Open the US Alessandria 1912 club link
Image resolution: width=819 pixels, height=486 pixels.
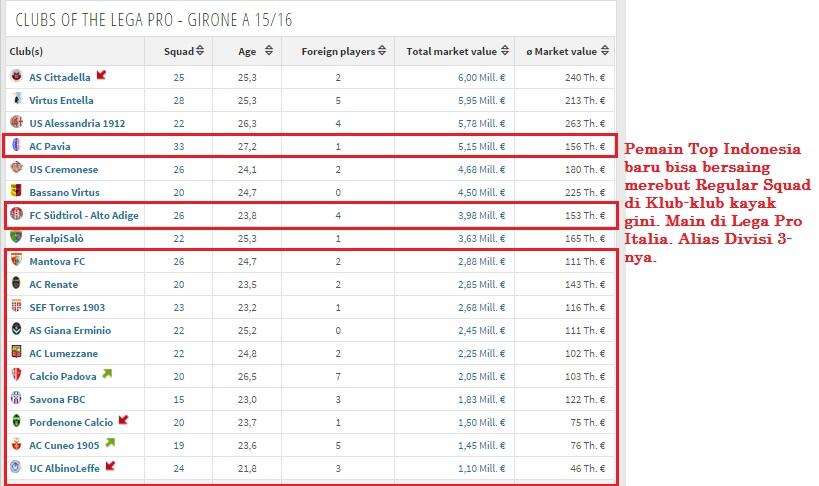point(77,123)
